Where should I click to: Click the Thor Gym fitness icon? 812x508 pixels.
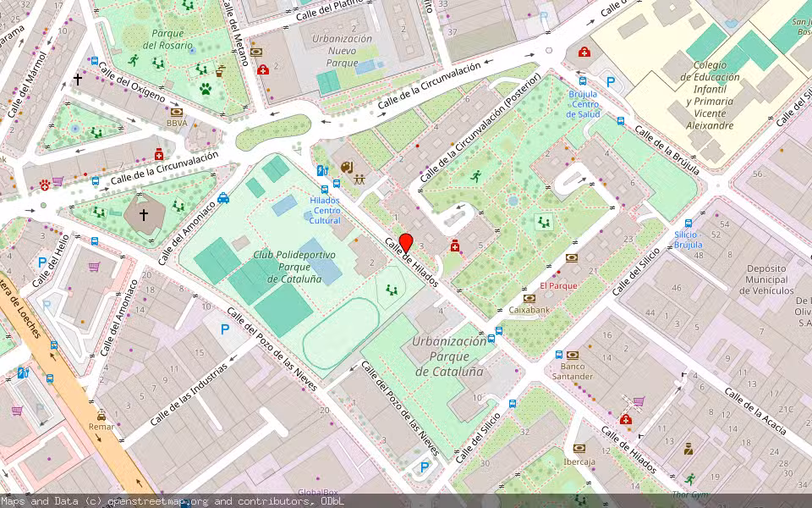(689, 479)
